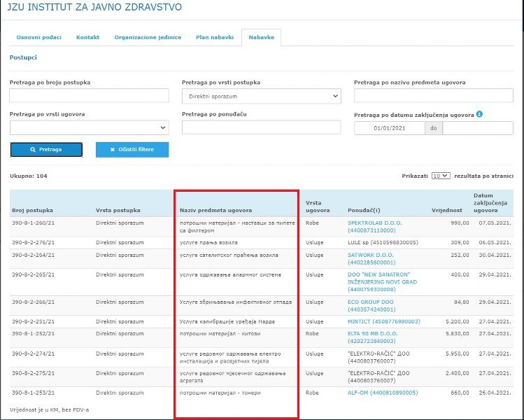Click the Očisti filtere button

click(x=132, y=150)
